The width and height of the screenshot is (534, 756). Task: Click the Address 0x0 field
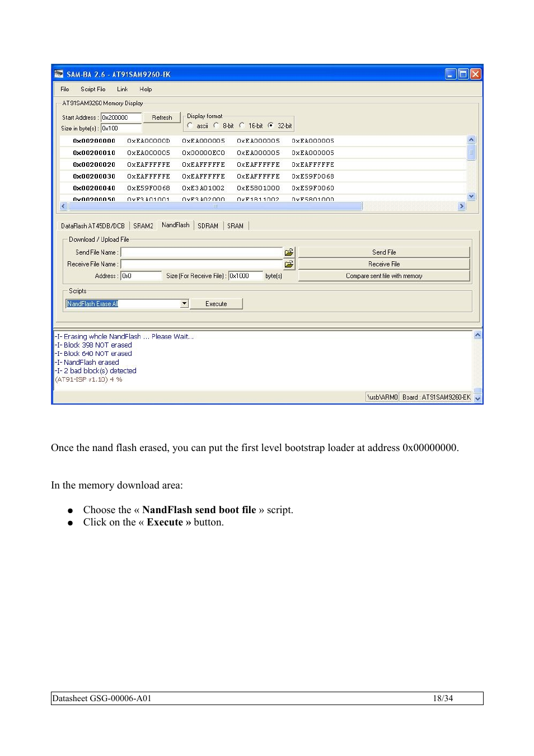coord(141,276)
